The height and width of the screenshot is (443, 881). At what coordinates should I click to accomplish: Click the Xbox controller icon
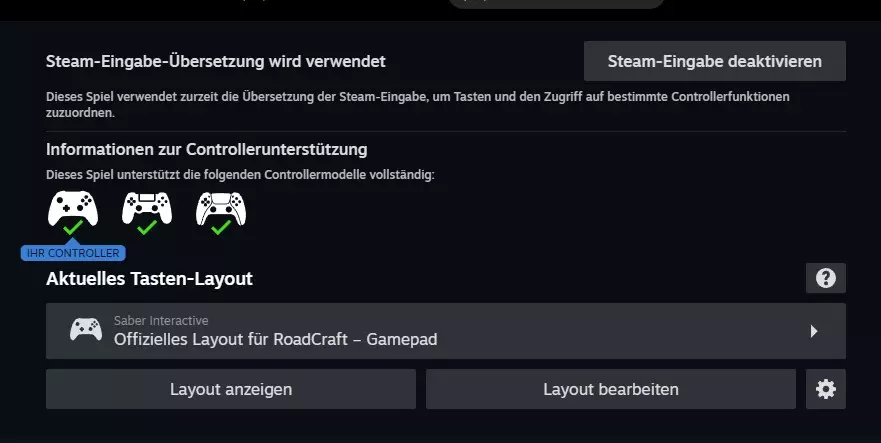(x=73, y=208)
